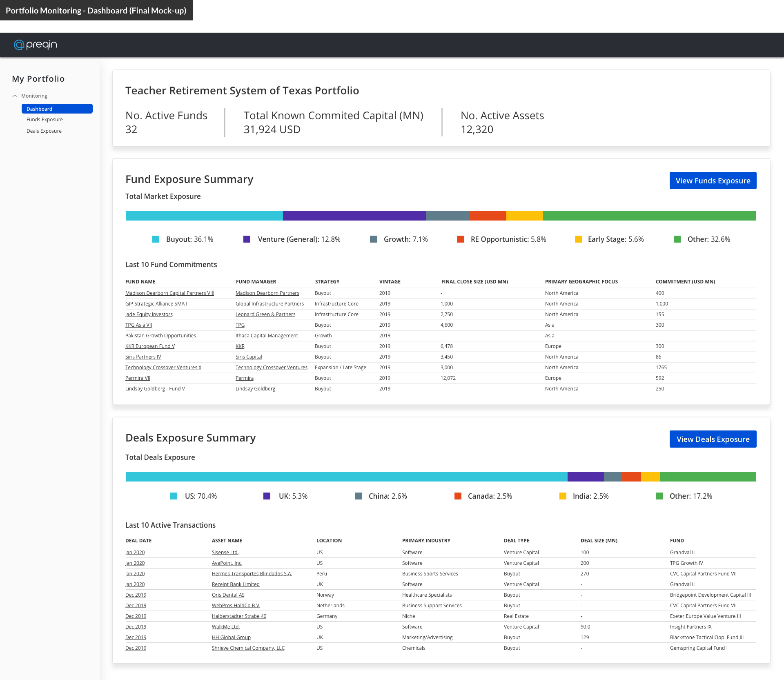Open Sisense Ltd. asset link
Image resolution: width=784 pixels, height=680 pixels.
point(225,553)
